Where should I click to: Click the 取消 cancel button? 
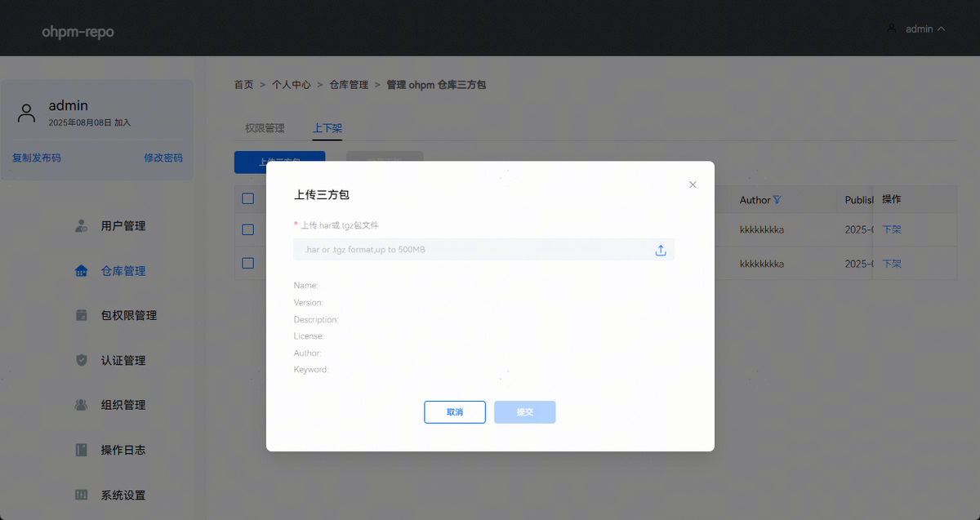pyautogui.click(x=455, y=412)
